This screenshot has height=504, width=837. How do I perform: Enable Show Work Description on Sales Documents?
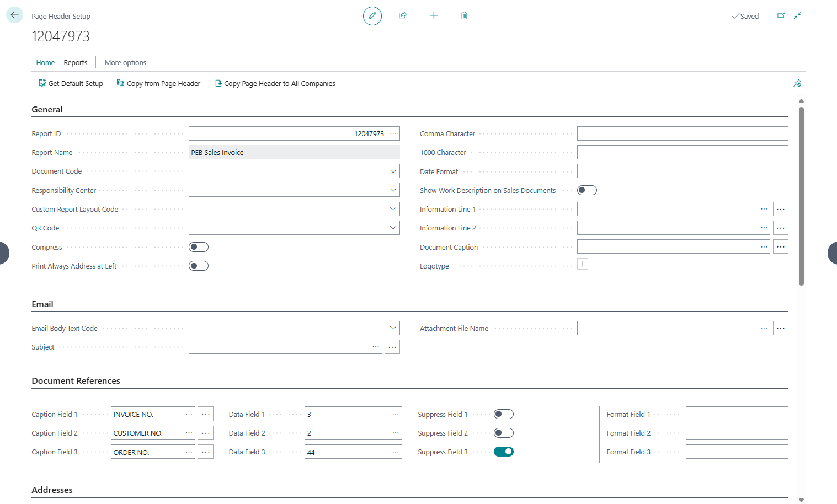[x=587, y=190]
